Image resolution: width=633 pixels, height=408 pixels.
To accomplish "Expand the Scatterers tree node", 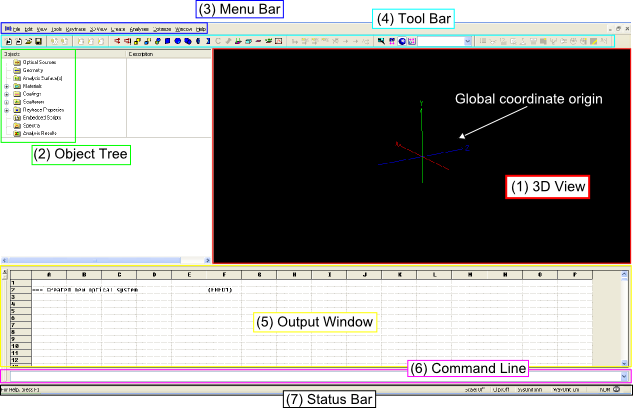I will point(7,102).
